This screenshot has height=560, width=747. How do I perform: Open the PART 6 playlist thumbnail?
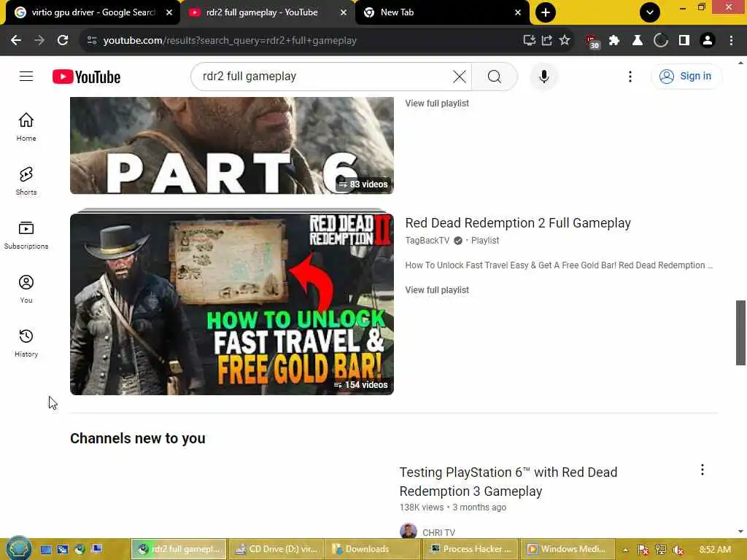231,145
